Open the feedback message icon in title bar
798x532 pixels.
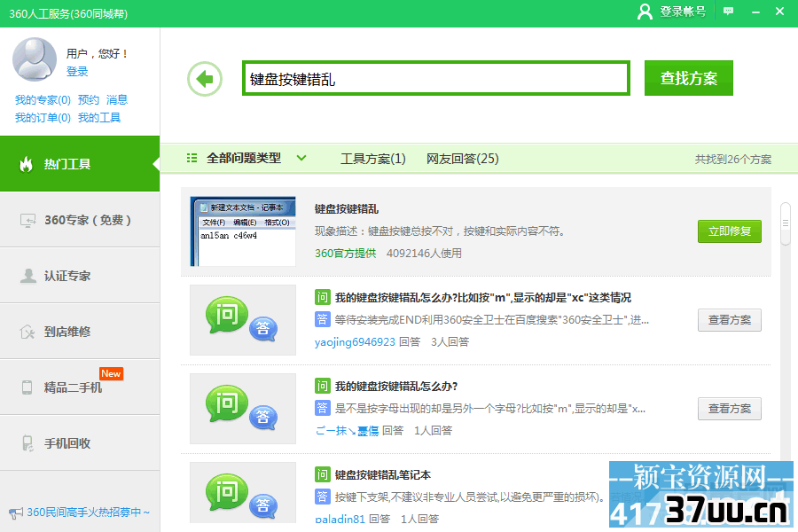click(x=728, y=12)
